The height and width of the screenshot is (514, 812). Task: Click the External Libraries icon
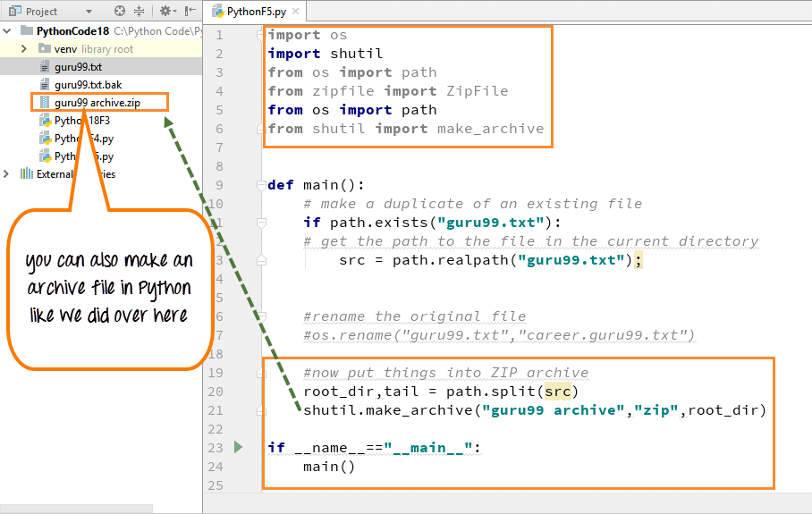27,174
